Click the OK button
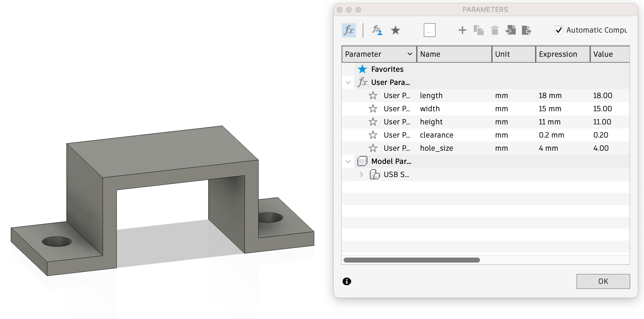This screenshot has width=644, height=319. (x=603, y=281)
